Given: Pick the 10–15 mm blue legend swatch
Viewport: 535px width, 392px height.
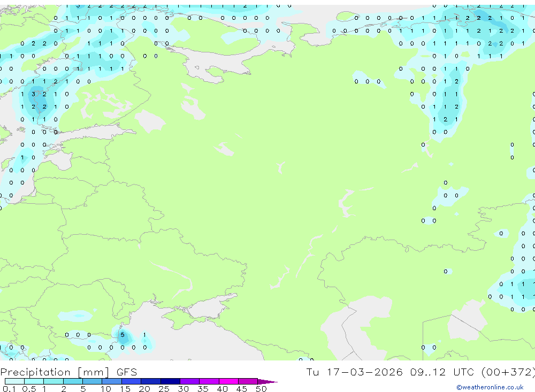Looking at the screenshot, I should pos(112,381).
